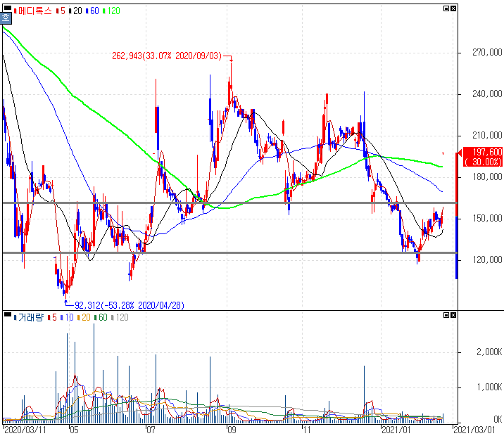
Task: Maximize the volume chart panel
Action: [x=446, y=315]
